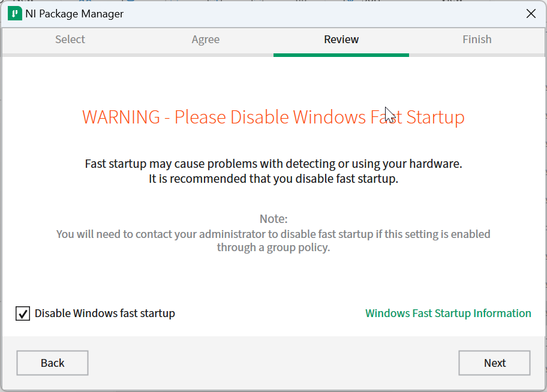Close the NI Package Manager window
This screenshot has width=547, height=392.
(531, 13)
